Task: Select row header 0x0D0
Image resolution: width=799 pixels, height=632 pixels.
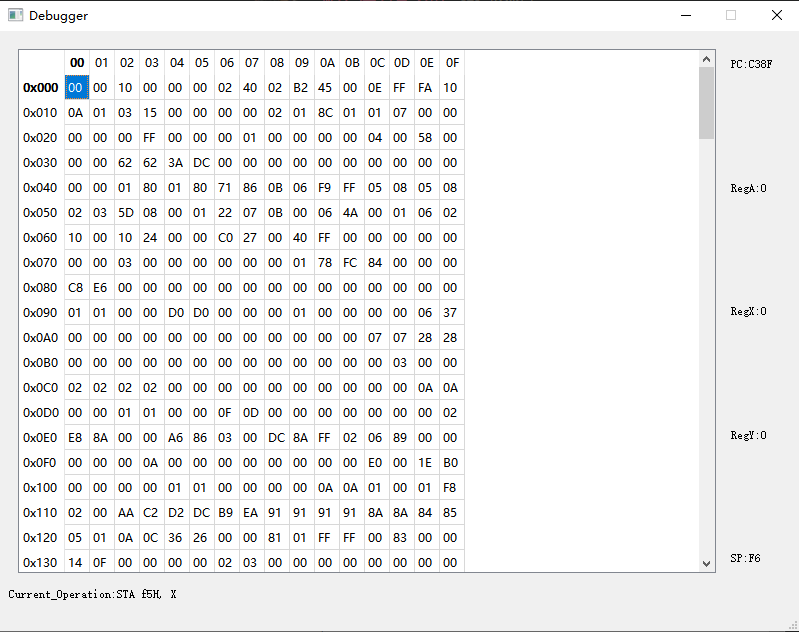Action: point(42,412)
